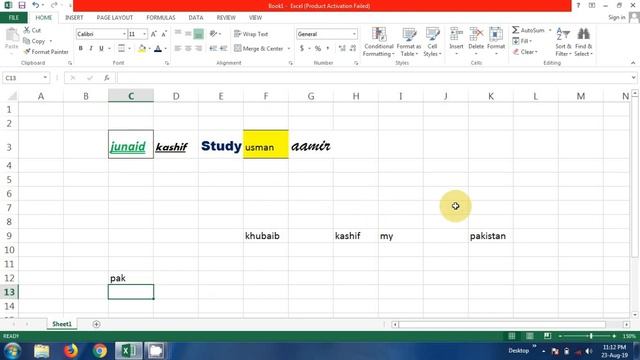Click the Name Box showing C13
The image size is (640, 360).
(x=22, y=78)
